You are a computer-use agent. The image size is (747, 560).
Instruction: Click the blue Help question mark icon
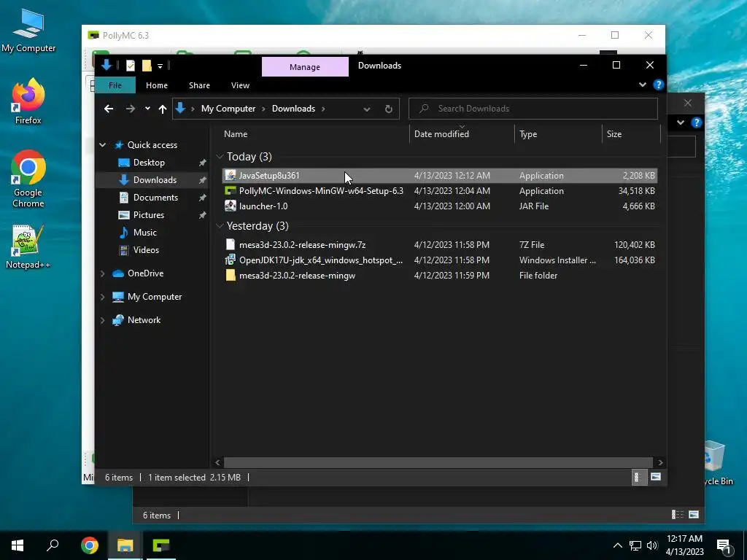(x=659, y=85)
